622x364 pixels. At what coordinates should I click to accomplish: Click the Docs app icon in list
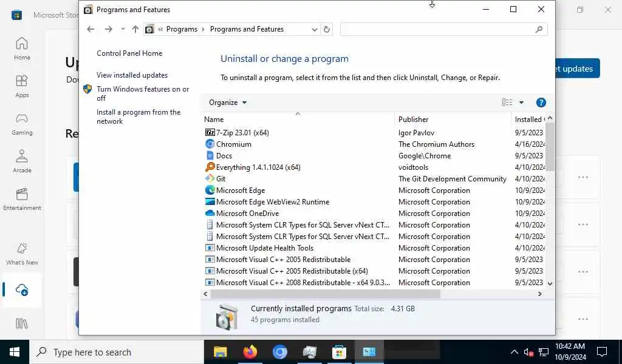[x=210, y=156]
